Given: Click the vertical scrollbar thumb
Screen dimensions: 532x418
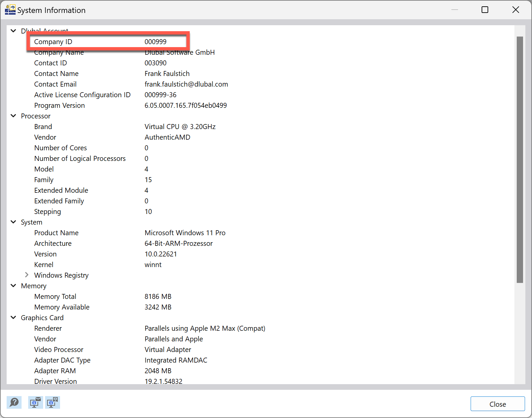Looking at the screenshot, I should click(x=520, y=160).
